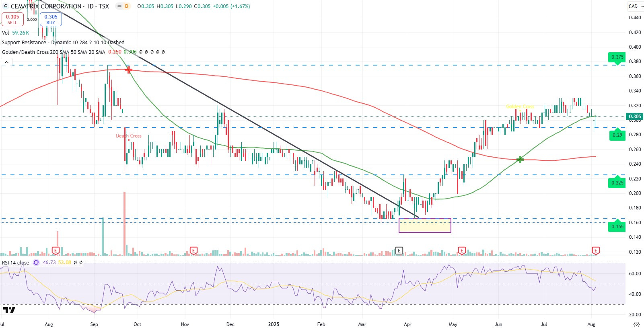Select the yellow rectangle drawing
Image resolution: width=644 pixels, height=328 pixels.
pos(425,225)
